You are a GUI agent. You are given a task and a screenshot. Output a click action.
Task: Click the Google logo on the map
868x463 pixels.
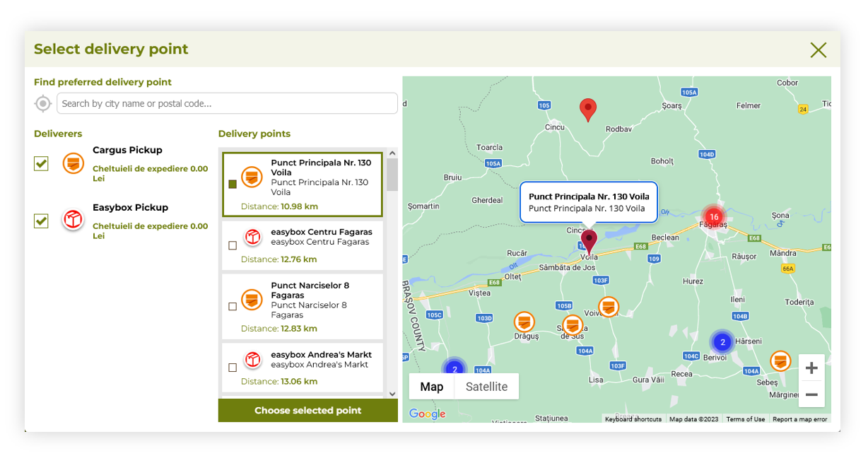tap(428, 414)
